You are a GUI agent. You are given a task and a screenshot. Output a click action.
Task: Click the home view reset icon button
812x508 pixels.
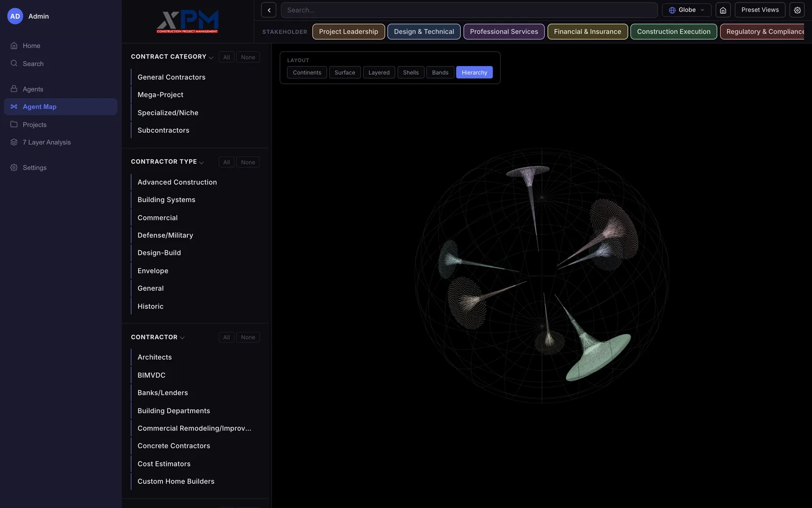(723, 10)
